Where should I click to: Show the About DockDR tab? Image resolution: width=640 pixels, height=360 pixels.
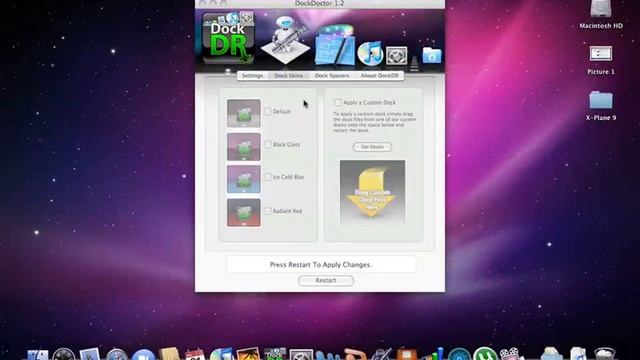[379, 76]
